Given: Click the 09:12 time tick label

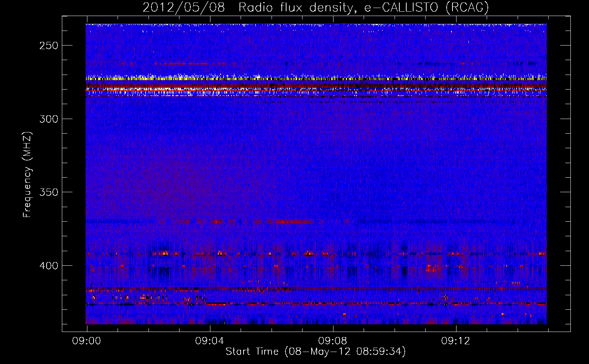Looking at the screenshot, I should point(456,341).
